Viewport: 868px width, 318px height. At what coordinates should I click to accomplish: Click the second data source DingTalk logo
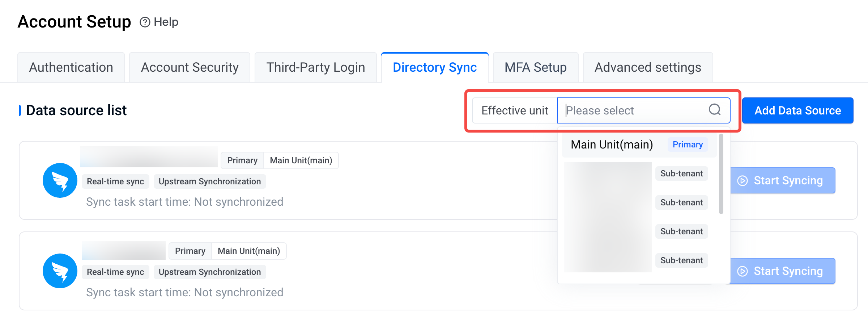point(60,271)
